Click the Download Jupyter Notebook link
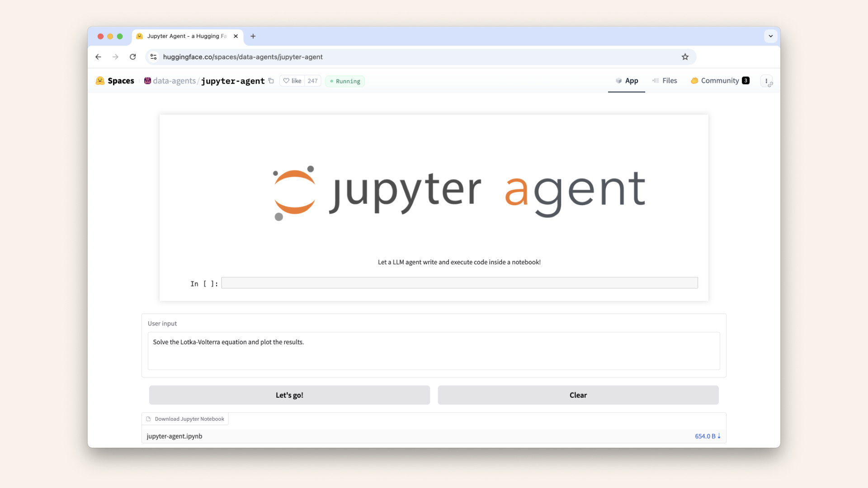 click(x=185, y=418)
